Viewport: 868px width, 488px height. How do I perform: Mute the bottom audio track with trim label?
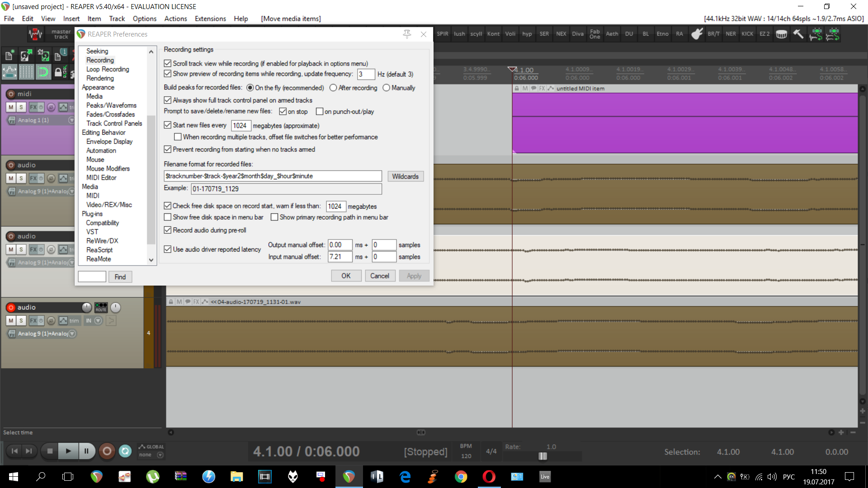point(11,320)
